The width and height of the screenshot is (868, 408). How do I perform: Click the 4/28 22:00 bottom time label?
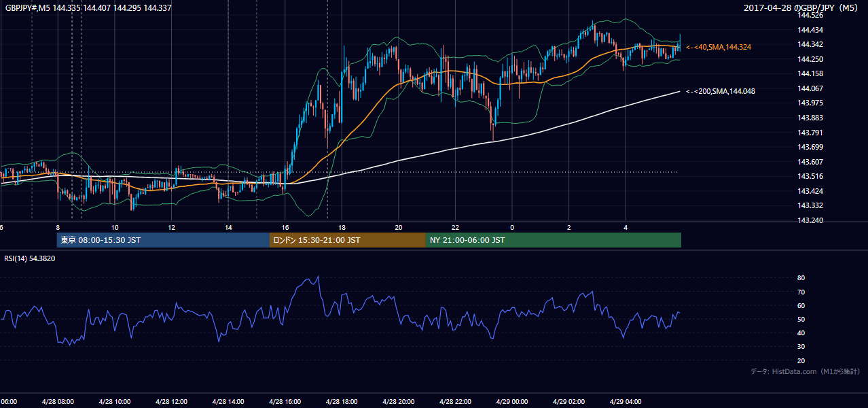(x=455, y=401)
